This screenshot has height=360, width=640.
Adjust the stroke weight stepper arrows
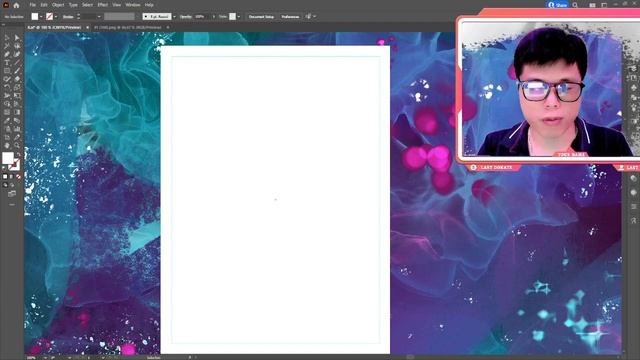coord(78,16)
